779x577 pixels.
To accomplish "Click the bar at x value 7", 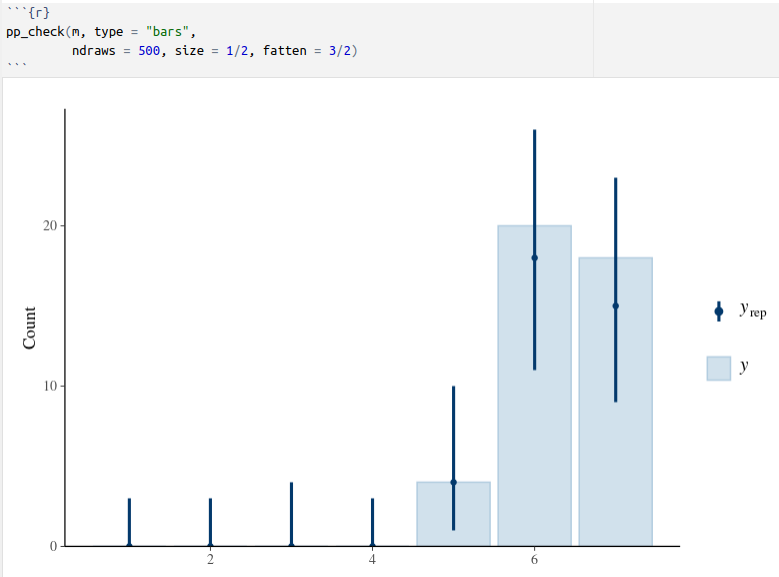I will pos(616,402).
